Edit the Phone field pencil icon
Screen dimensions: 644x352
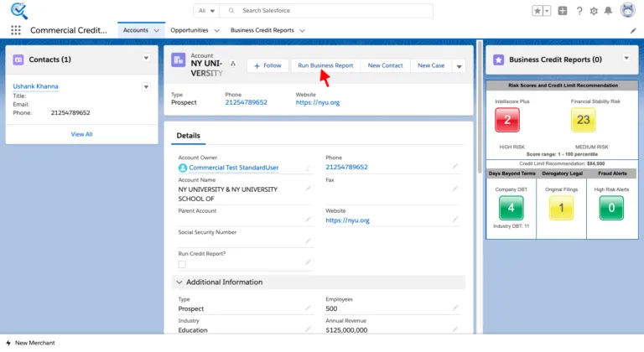tap(455, 166)
